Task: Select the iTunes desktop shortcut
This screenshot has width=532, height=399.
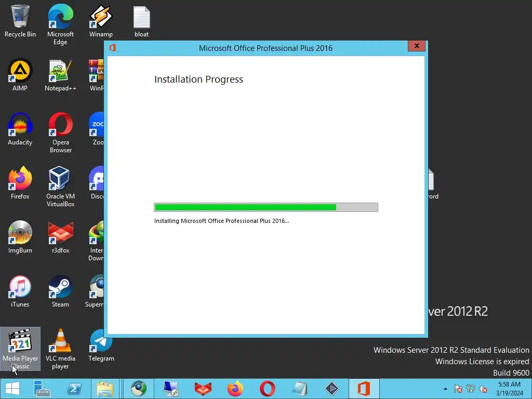Action: 20,291
